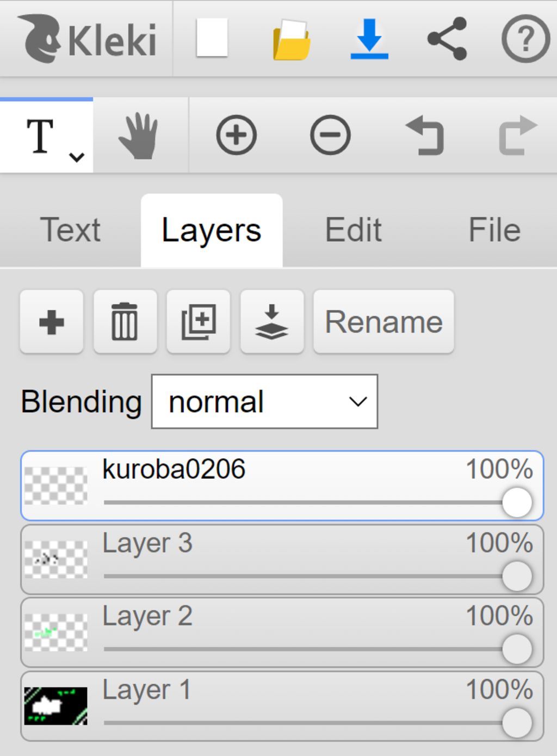Switch to the Edit tab

(x=353, y=230)
